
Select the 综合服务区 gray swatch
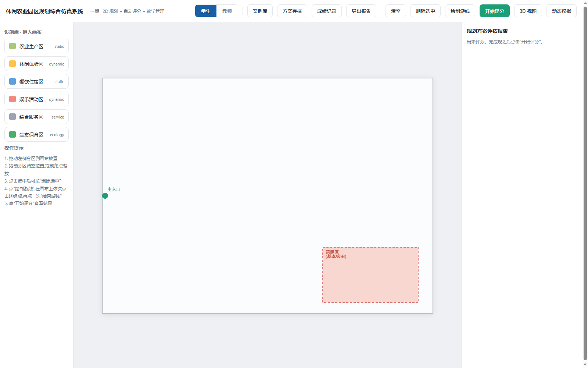tap(12, 117)
